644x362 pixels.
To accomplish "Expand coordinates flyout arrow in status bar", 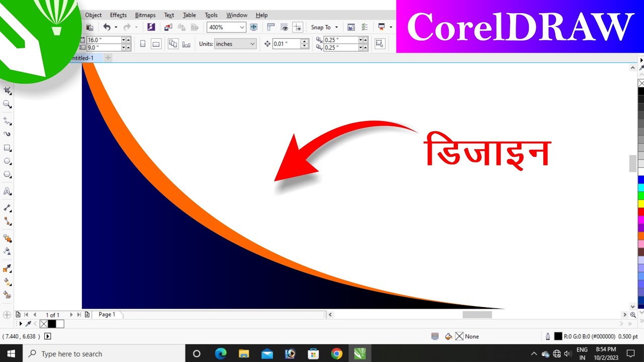I will 48,336.
